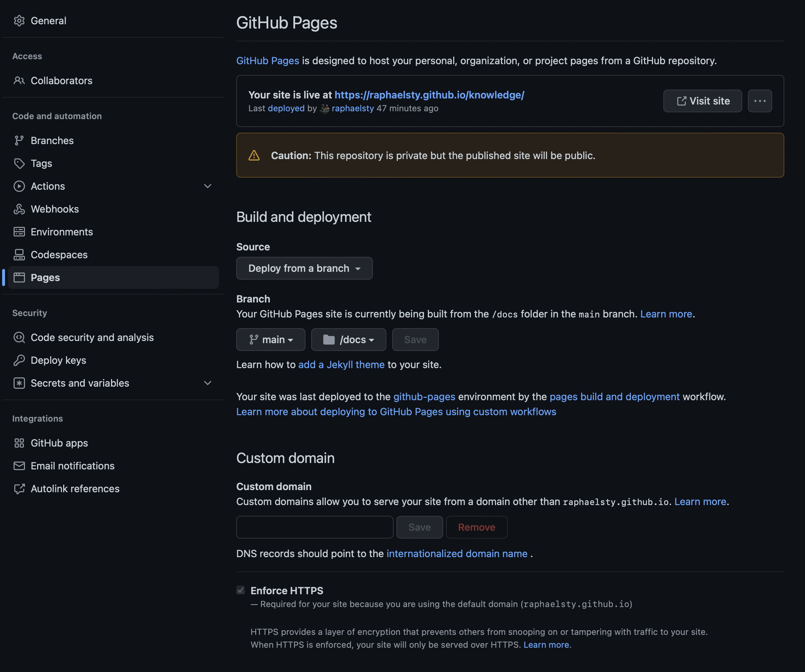The height and width of the screenshot is (672, 805).
Task: Open the three-dots menu beside Visit site
Action: (x=759, y=101)
